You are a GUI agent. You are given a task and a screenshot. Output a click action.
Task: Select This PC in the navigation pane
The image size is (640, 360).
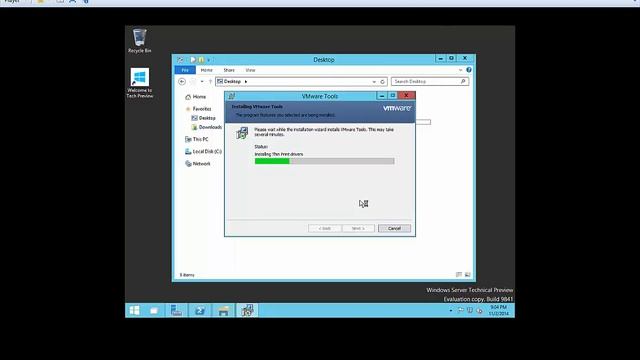coord(197,139)
